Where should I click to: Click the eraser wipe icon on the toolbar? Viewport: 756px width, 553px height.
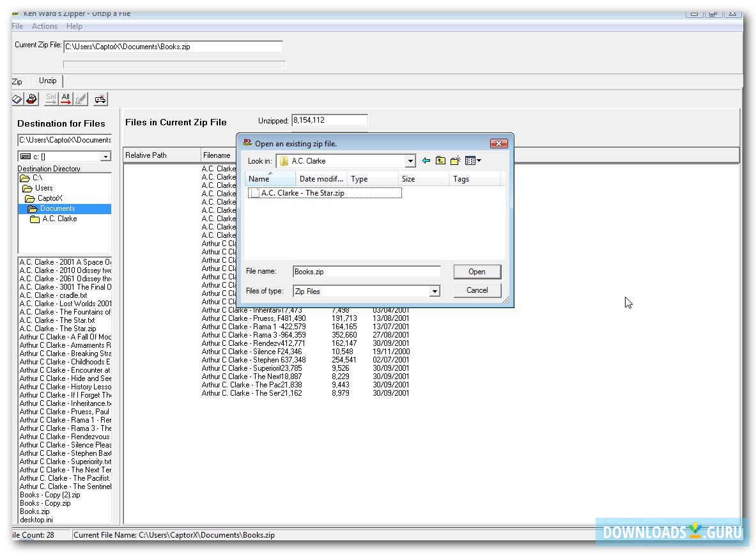click(x=80, y=98)
